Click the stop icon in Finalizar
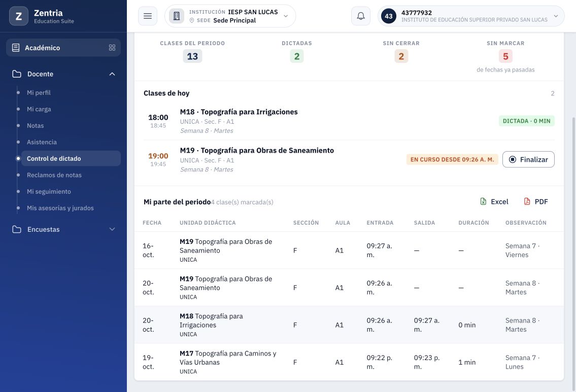The width and height of the screenshot is (576, 392). pos(513,160)
